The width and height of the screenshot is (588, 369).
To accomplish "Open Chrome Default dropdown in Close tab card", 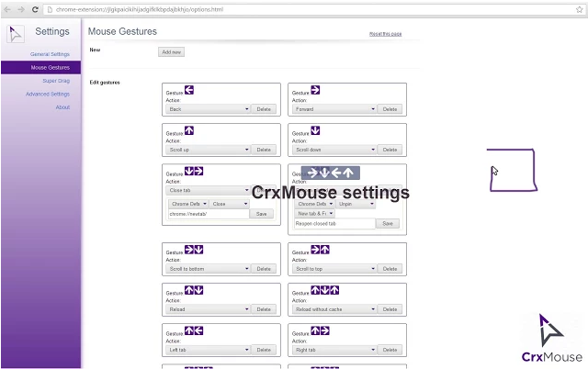I will click(x=188, y=204).
